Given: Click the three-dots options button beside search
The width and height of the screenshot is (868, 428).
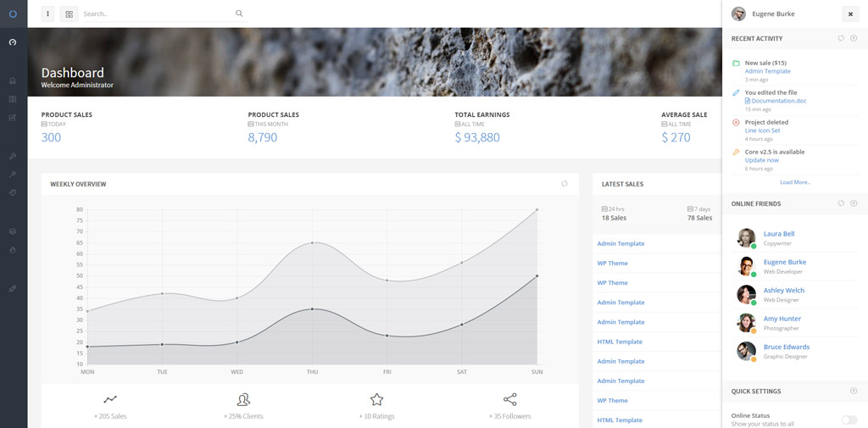Looking at the screenshot, I should click(x=47, y=14).
